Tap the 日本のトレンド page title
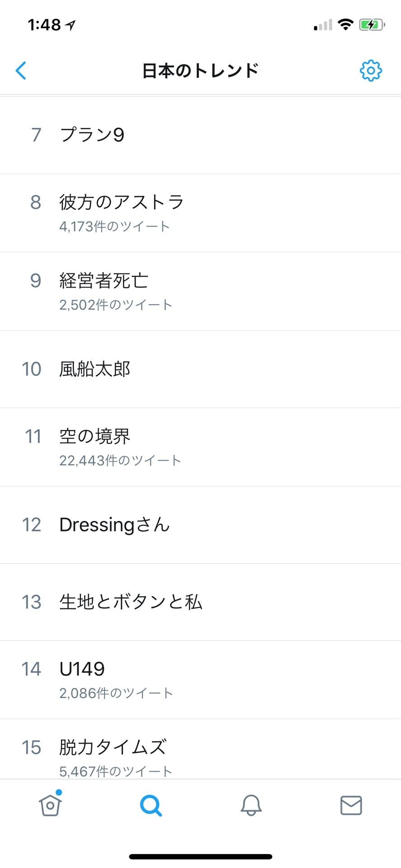 coord(200,71)
